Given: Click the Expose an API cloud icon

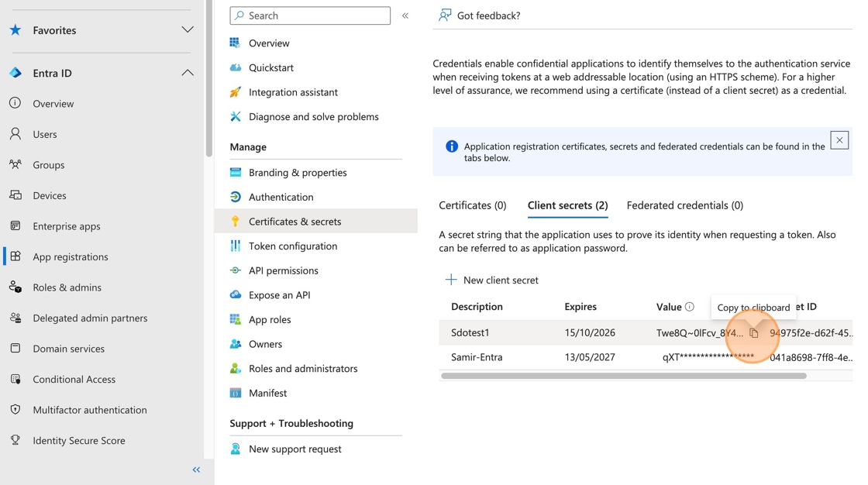Looking at the screenshot, I should 236,294.
